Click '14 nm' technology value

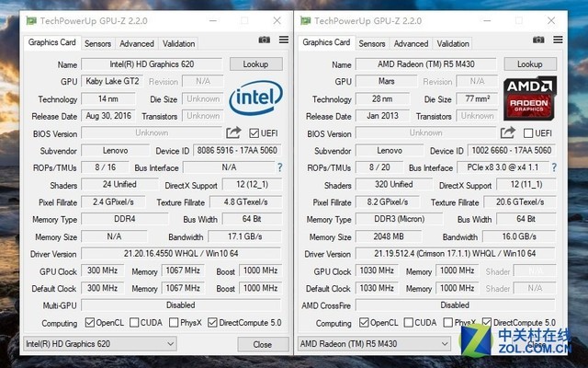[108, 98]
